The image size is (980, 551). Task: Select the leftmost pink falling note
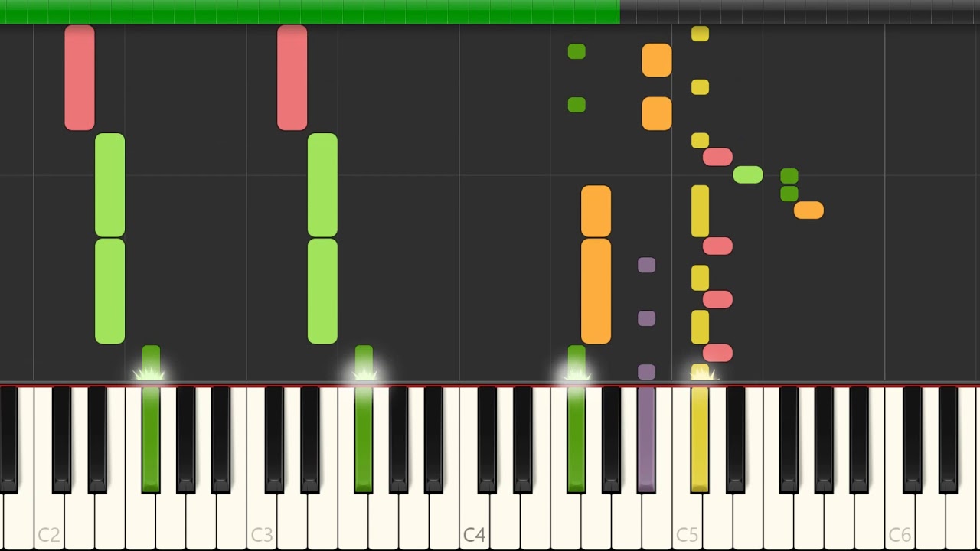pos(80,77)
